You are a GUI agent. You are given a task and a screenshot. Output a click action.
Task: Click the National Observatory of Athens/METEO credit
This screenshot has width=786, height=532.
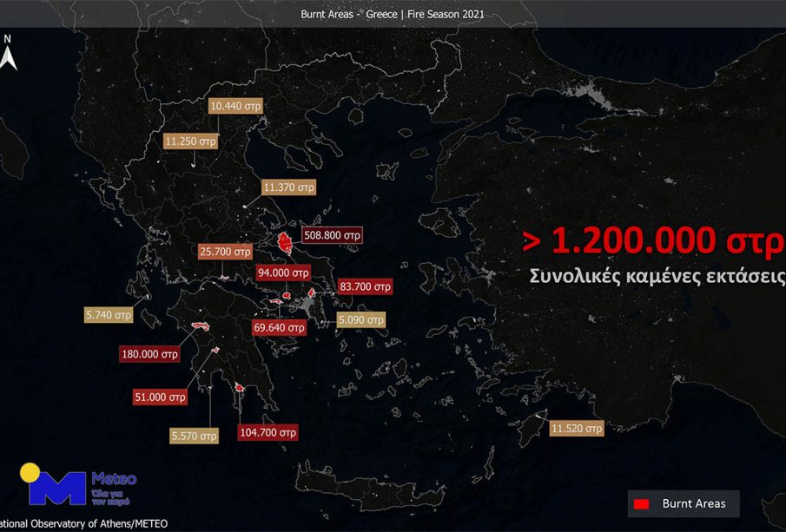(83, 524)
